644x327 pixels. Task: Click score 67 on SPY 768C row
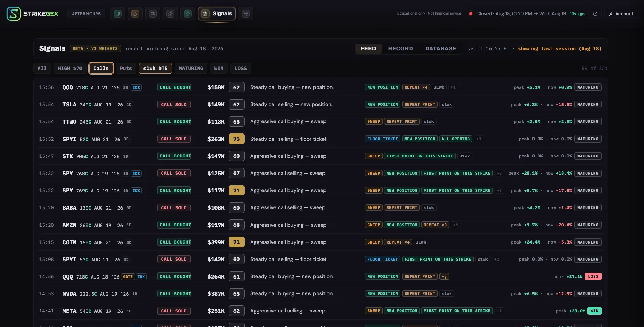pos(236,173)
